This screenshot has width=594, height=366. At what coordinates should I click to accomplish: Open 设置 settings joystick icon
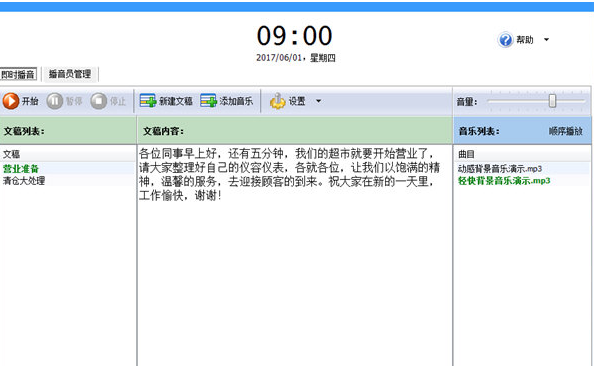tap(278, 101)
